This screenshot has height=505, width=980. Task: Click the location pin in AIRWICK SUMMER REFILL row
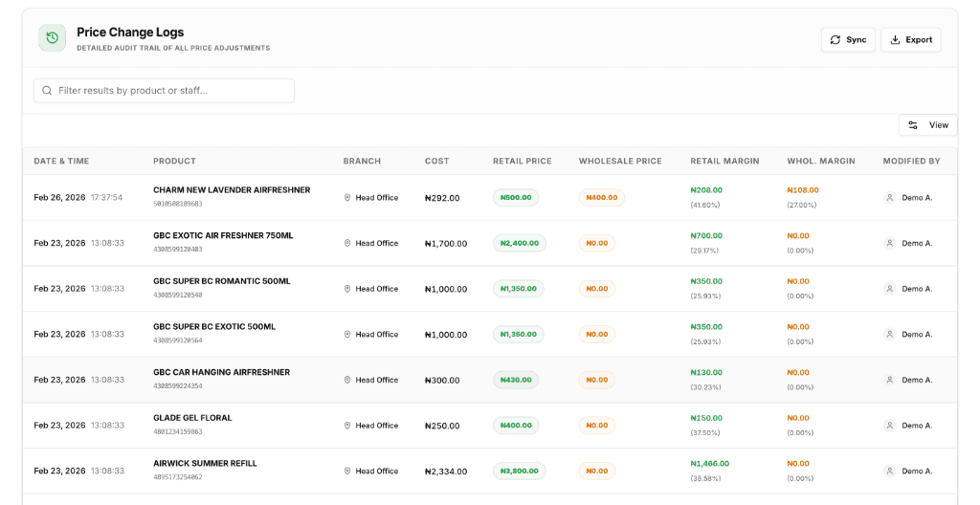347,472
